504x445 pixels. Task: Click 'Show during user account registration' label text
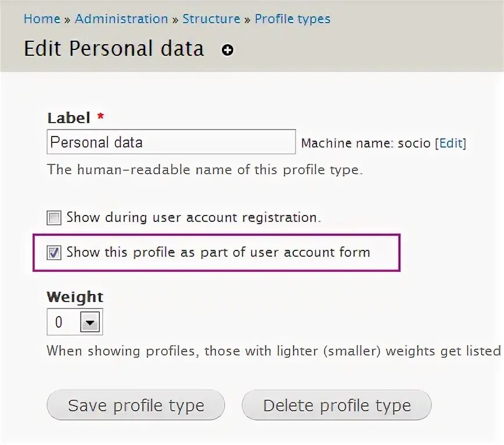[x=193, y=218]
